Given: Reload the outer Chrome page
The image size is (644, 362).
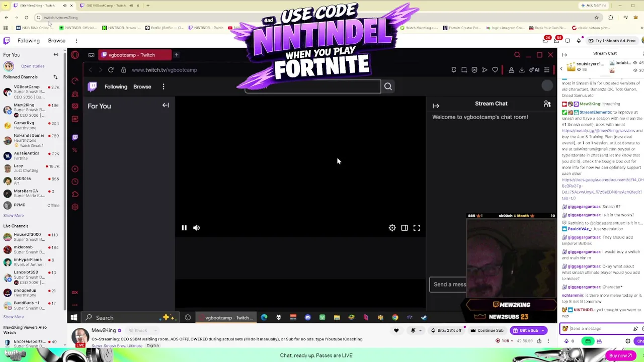Looking at the screenshot, I should pos(26,18).
